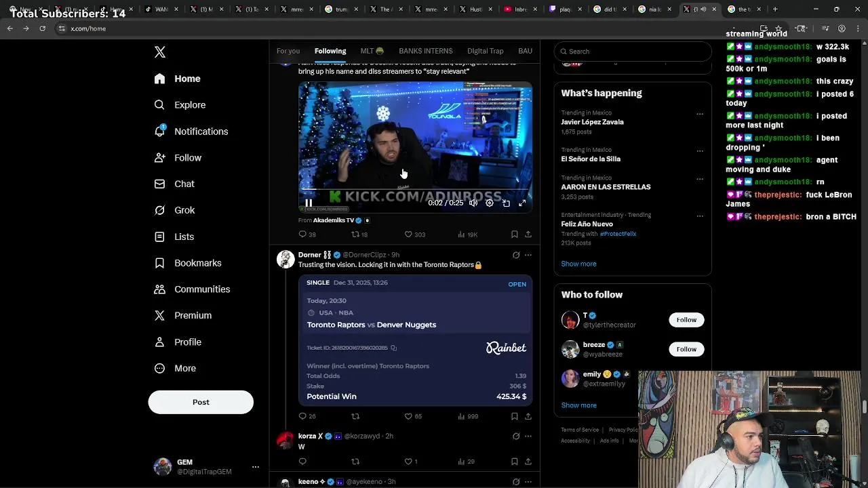Image resolution: width=868 pixels, height=488 pixels.
Task: Follow breeze @wyabreeze
Action: 686,349
